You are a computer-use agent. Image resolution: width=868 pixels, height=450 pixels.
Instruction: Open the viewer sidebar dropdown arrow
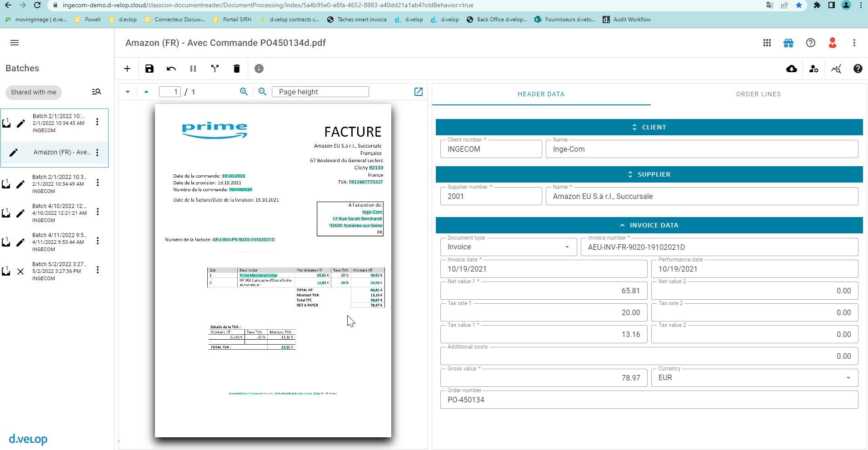point(128,92)
